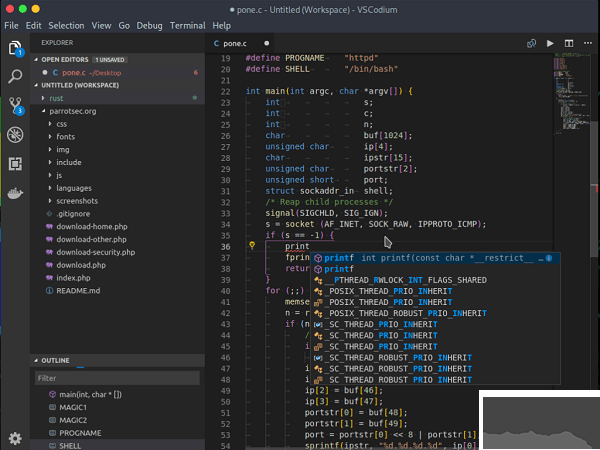Switch to the pone.c editor tab
The width and height of the screenshot is (600, 450).
[241, 43]
